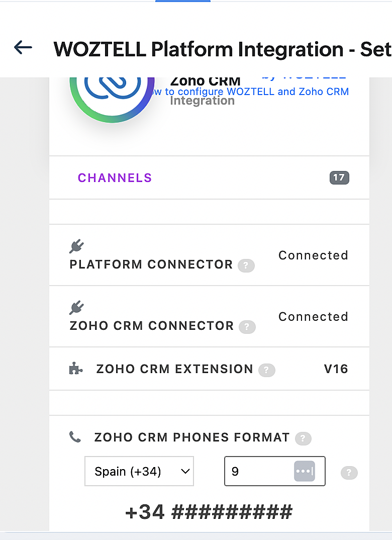Open help for Zoho CRM Extension

pyautogui.click(x=267, y=370)
